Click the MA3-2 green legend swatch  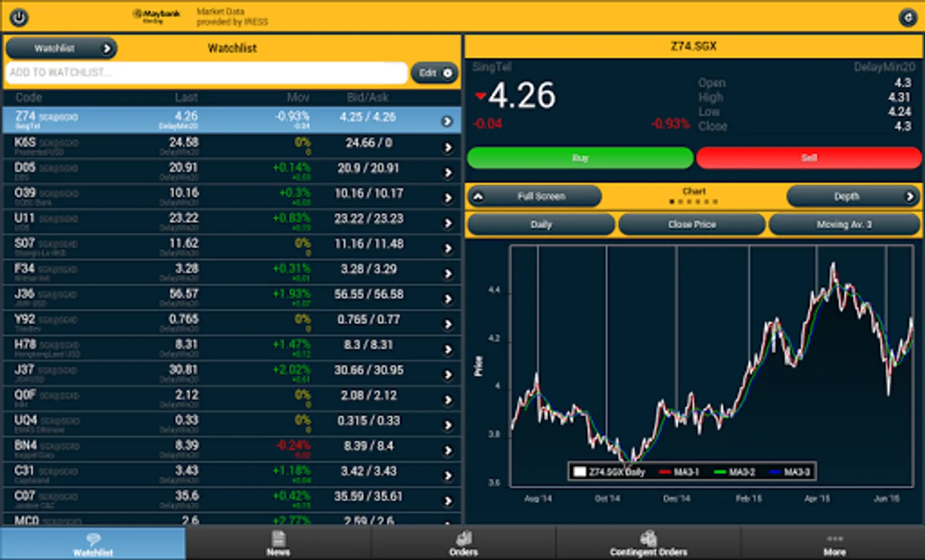pyautogui.click(x=720, y=472)
